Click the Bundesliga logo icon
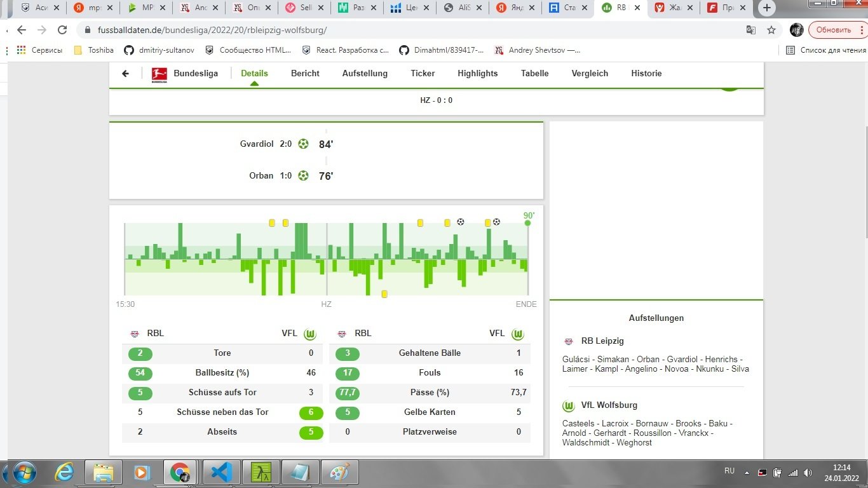Screen dimensions: 868x488 159,74
